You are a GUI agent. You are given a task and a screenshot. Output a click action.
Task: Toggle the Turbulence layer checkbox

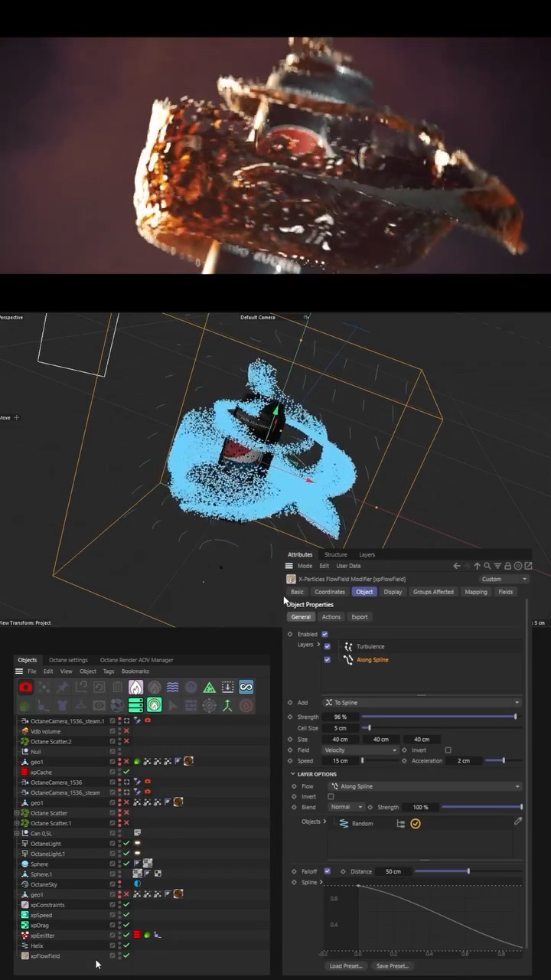[x=328, y=646]
